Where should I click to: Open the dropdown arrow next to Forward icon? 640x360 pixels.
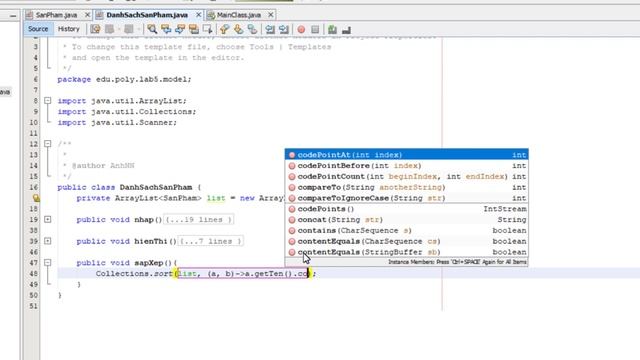(x=138, y=29)
